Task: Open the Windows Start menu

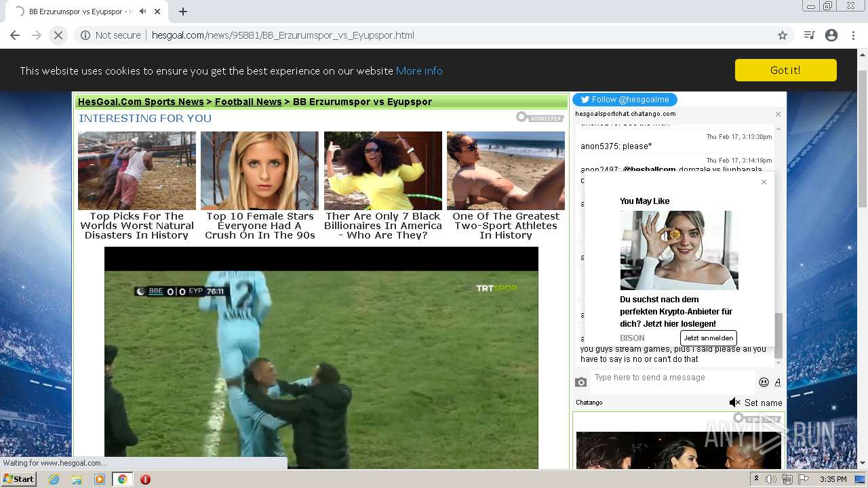Action: point(19,479)
